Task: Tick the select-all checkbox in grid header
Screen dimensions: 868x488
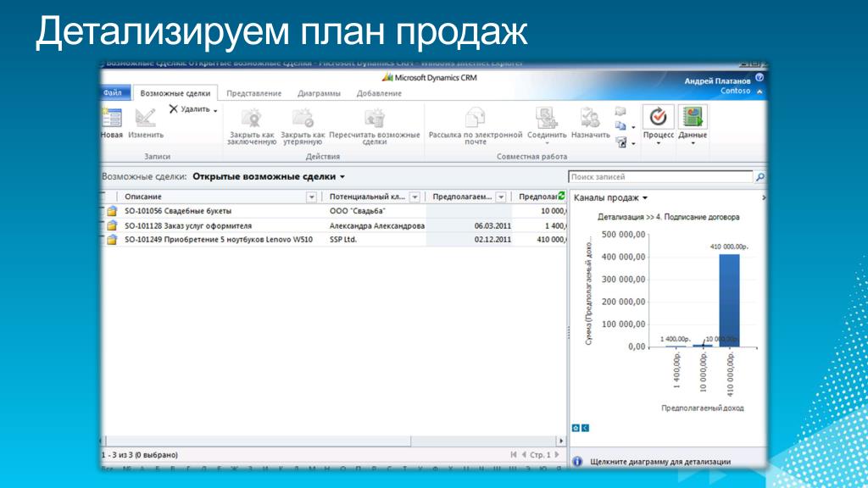Action: [x=103, y=197]
